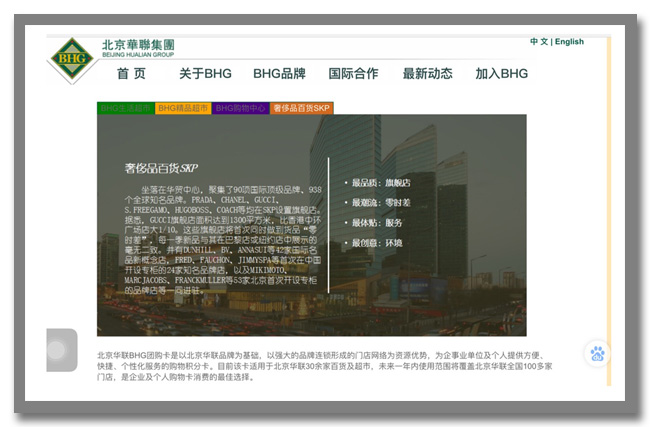This screenshot has height=427, width=651.
Task: Click the gray circular widget button
Action: 61,350
